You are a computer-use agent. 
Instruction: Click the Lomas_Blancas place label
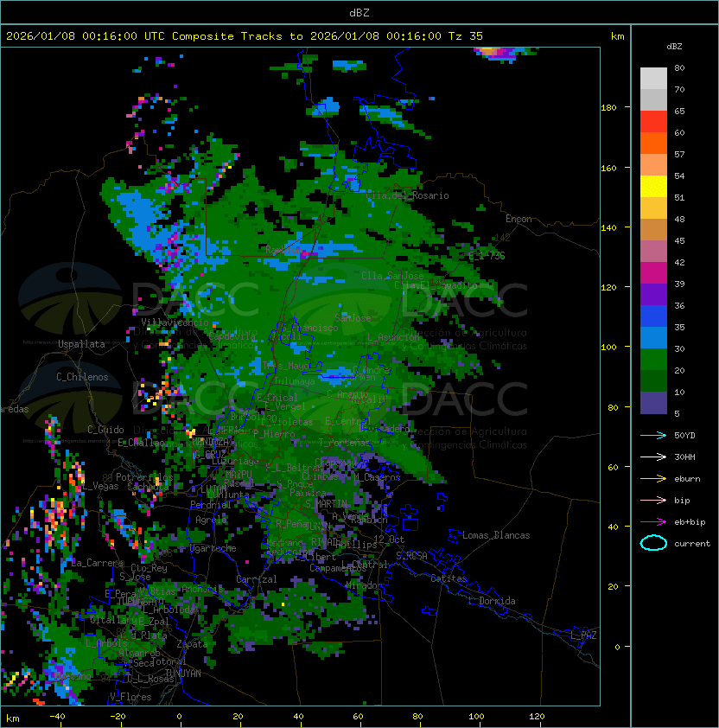point(496,535)
